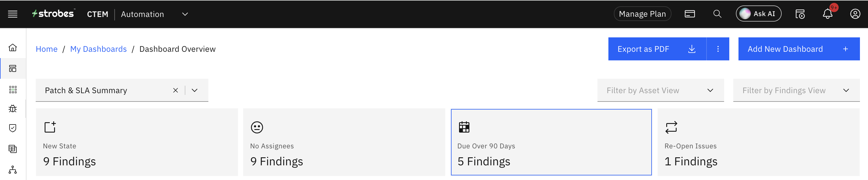Select the Due Over 90 Days card
The height and width of the screenshot is (180, 868).
[551, 142]
